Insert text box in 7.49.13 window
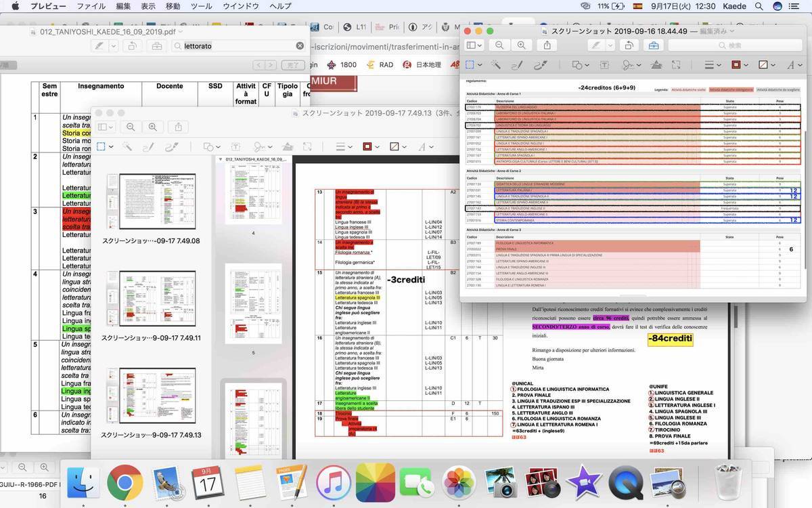 pos(235,146)
